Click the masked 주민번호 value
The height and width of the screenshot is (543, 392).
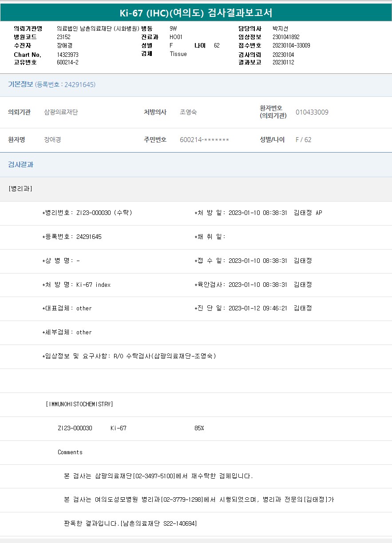pyautogui.click(x=204, y=140)
